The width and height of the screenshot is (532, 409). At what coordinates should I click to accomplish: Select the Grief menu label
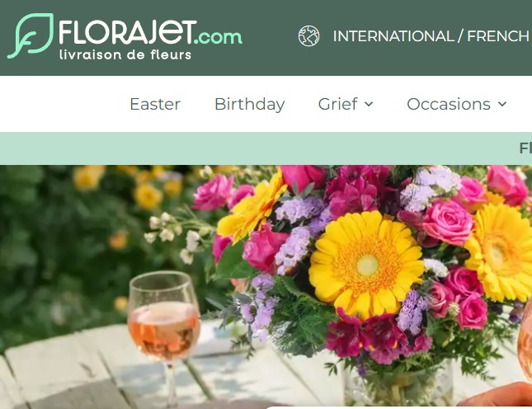(337, 104)
